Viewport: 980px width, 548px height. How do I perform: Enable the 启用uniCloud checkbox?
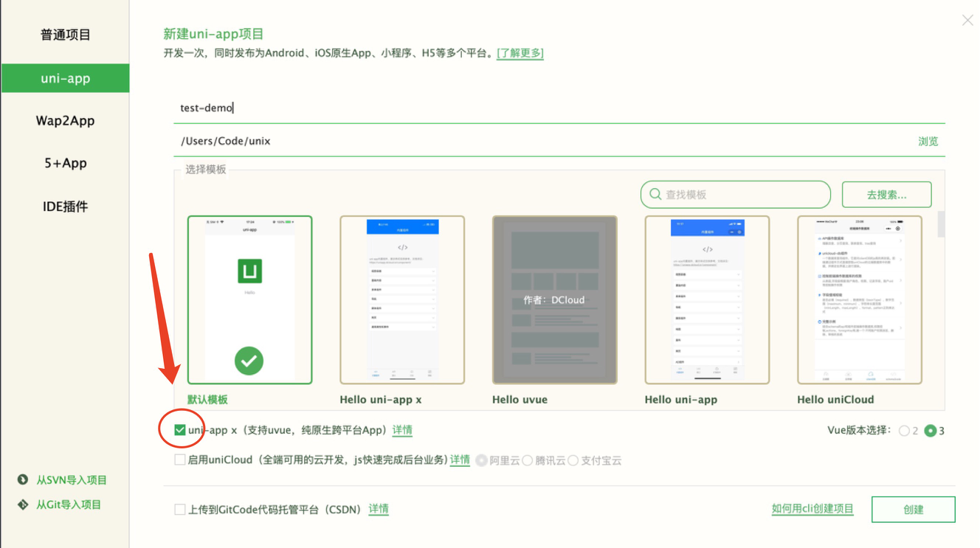click(179, 459)
